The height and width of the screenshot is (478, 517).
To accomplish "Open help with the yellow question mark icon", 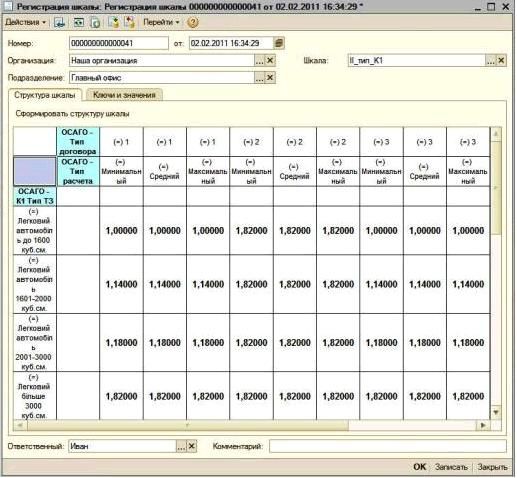I will point(193,22).
